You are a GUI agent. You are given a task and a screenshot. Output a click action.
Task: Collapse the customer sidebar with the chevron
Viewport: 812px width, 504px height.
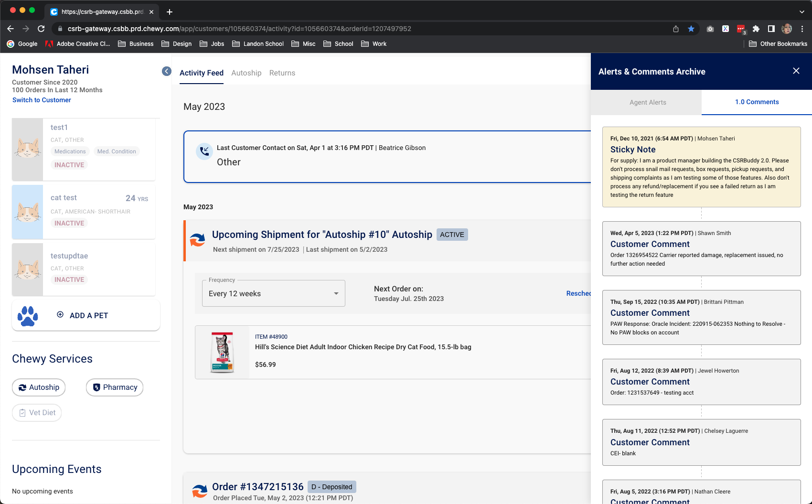coord(167,71)
